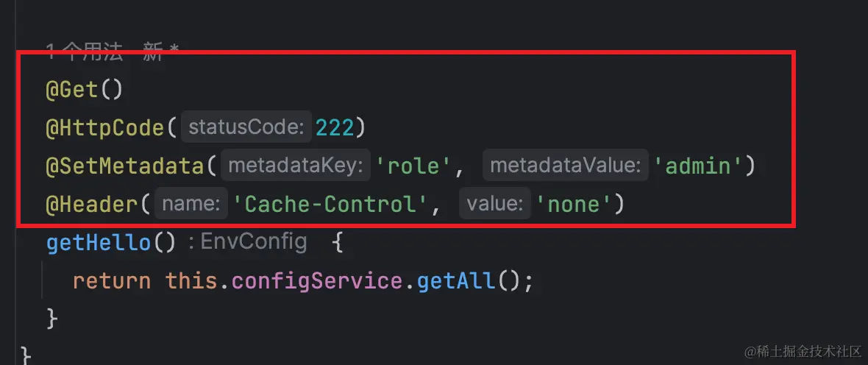
Task: Click the metadataKey parameter hint
Action: click(296, 166)
